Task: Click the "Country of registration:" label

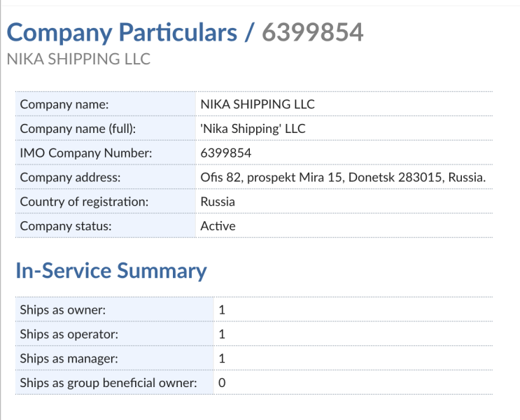Action: [84, 202]
